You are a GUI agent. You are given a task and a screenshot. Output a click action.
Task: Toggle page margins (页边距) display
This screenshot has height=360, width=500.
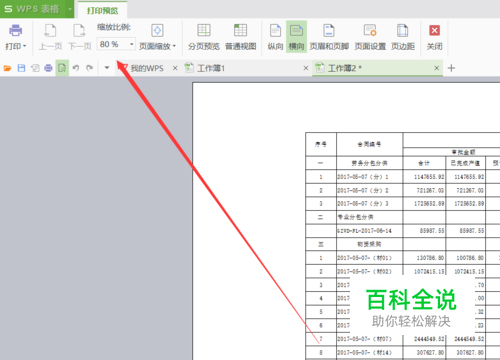[403, 37]
